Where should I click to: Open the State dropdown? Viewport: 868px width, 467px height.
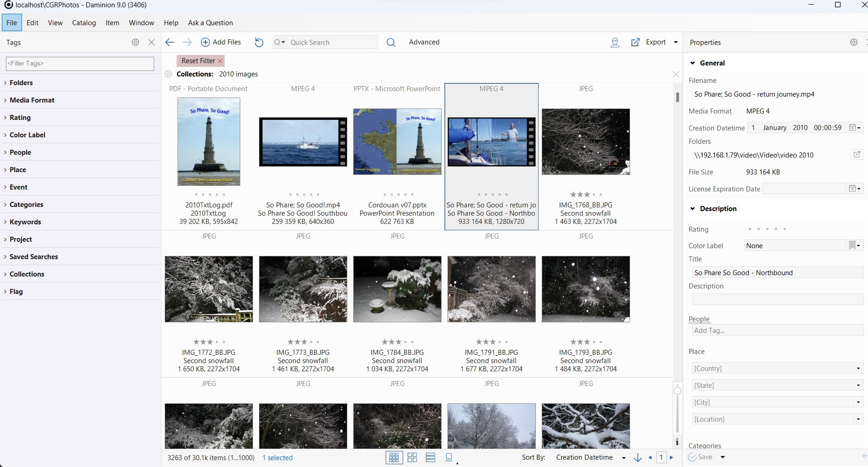pyautogui.click(x=858, y=386)
